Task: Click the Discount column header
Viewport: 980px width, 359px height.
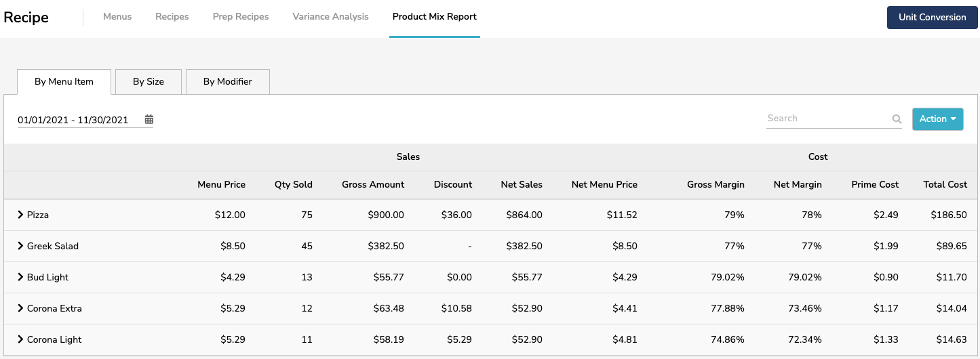Action: click(453, 184)
